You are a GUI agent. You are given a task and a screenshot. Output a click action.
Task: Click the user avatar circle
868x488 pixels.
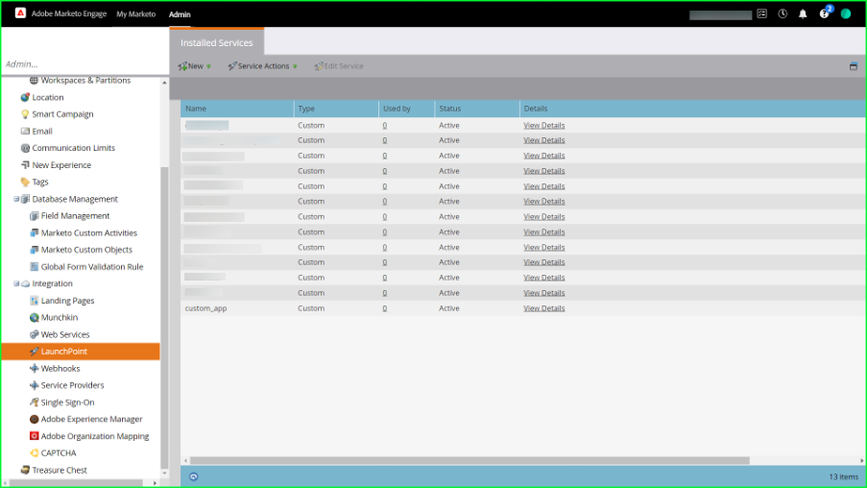point(846,13)
